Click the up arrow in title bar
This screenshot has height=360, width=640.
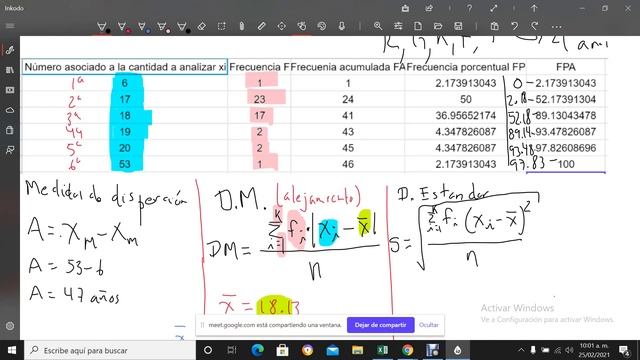534,8
